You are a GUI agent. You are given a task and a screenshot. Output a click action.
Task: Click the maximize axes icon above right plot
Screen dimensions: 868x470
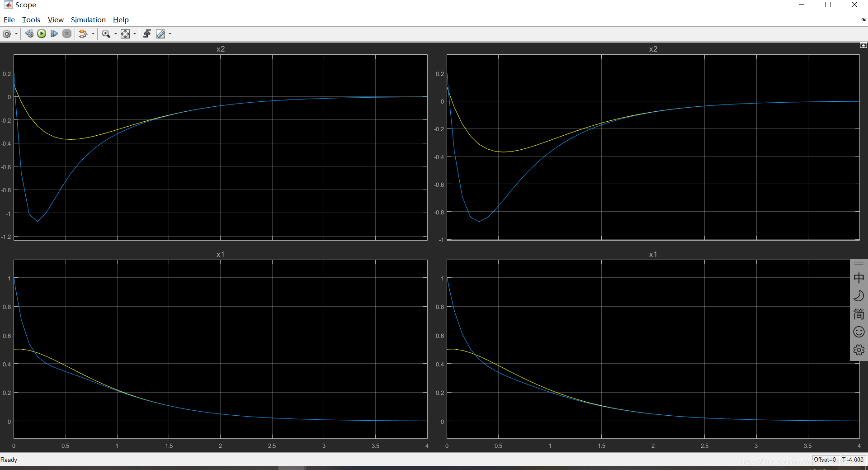pyautogui.click(x=863, y=45)
